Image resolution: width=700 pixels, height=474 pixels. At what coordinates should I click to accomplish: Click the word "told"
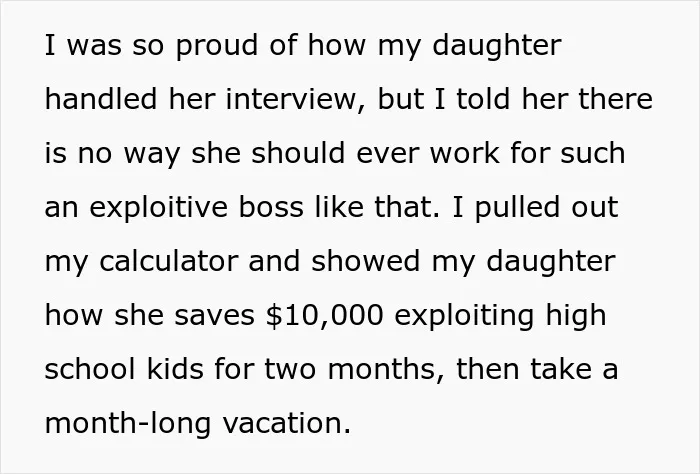pos(483,98)
